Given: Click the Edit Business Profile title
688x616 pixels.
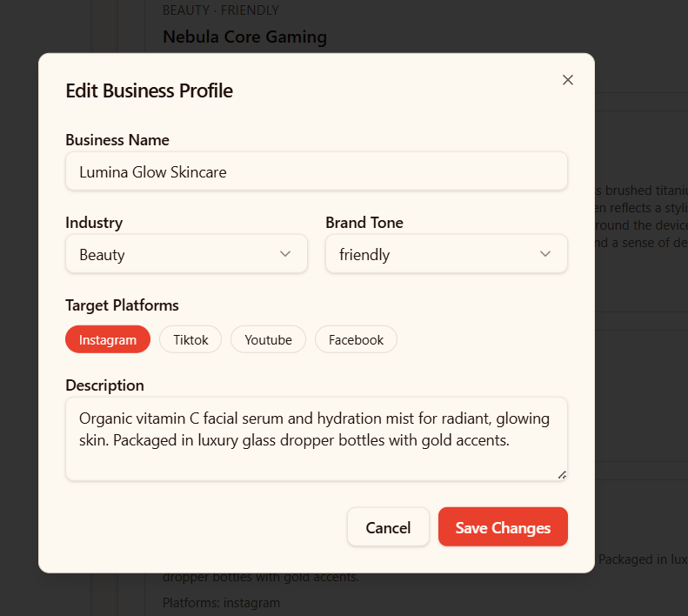Looking at the screenshot, I should [150, 90].
